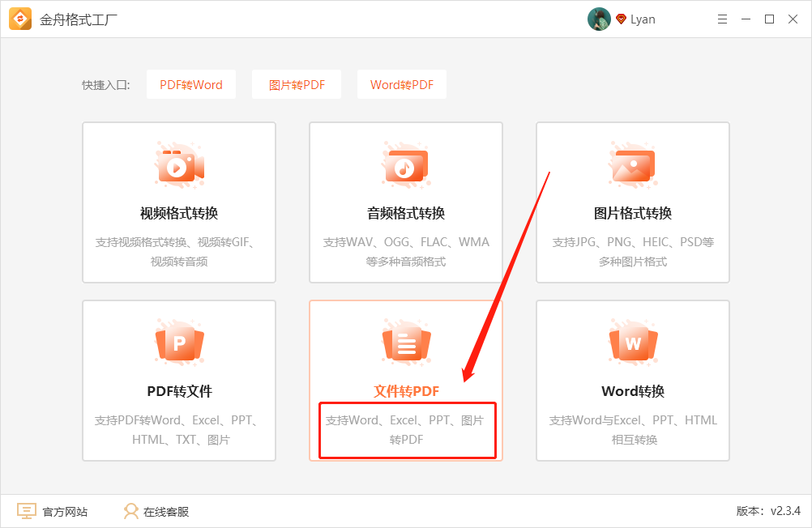Open the 视频格式转换 video converter icon

[x=178, y=164]
